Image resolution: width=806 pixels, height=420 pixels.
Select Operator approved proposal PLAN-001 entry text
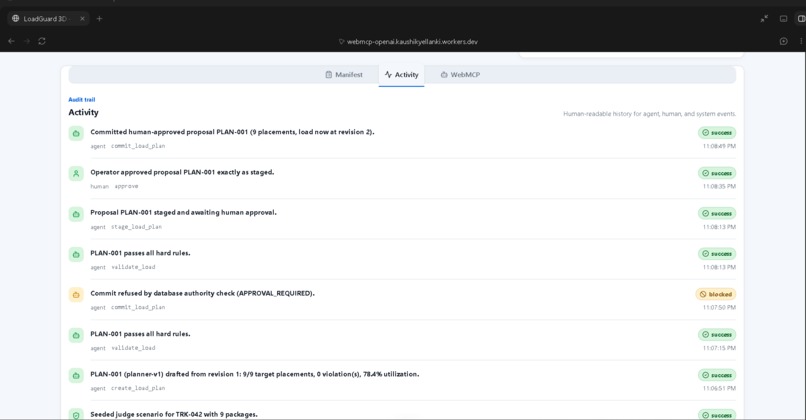click(182, 172)
